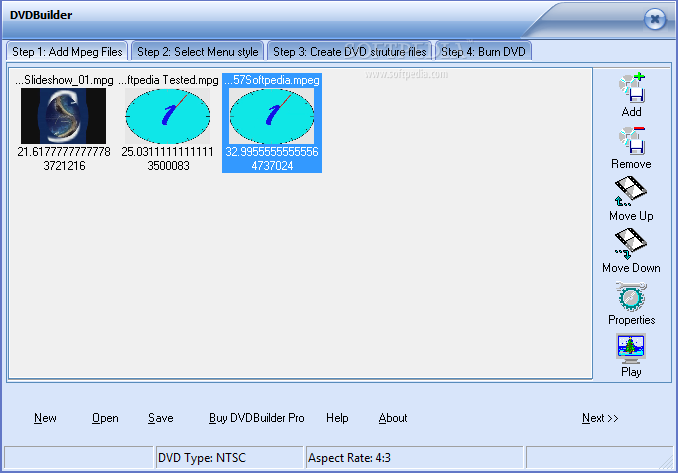Click the Move Down film icon
This screenshot has width=678, height=473.
pos(631,243)
